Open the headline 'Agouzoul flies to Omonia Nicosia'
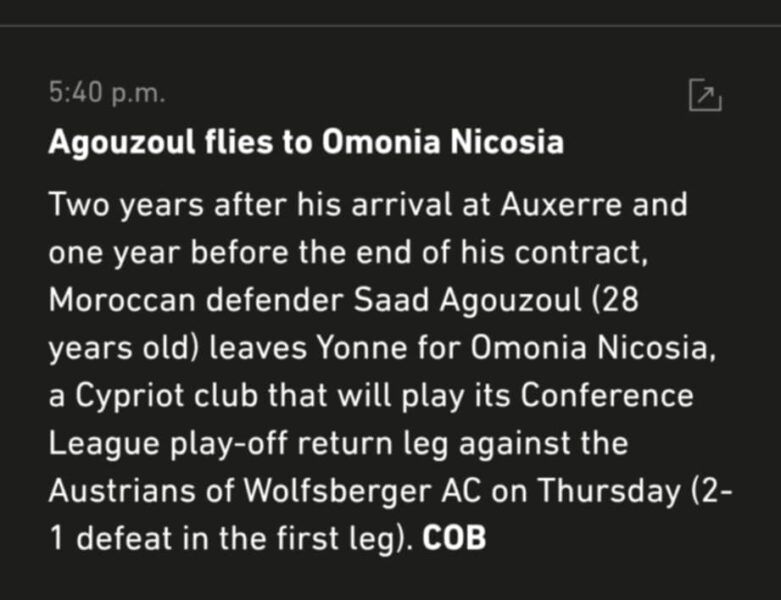 coord(305,143)
